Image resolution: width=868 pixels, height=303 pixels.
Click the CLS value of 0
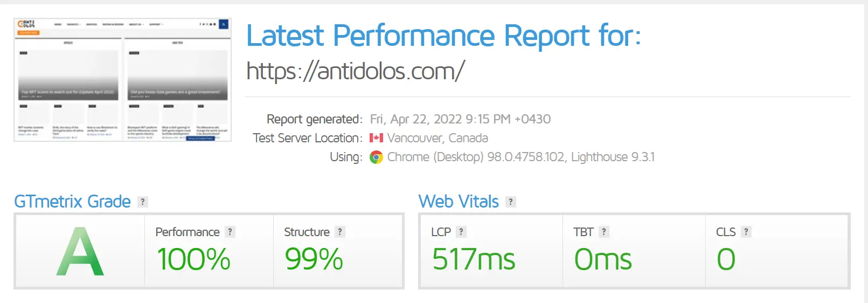click(x=726, y=259)
